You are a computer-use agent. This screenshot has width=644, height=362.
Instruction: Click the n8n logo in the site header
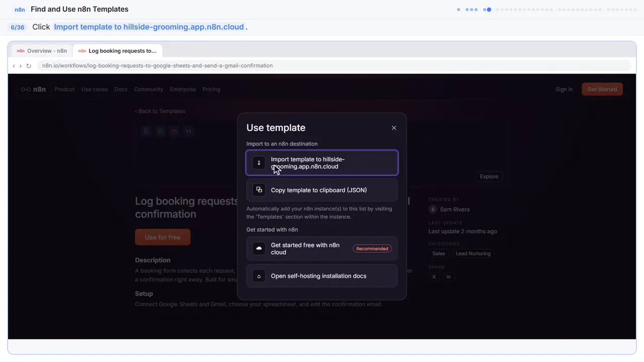tap(33, 89)
